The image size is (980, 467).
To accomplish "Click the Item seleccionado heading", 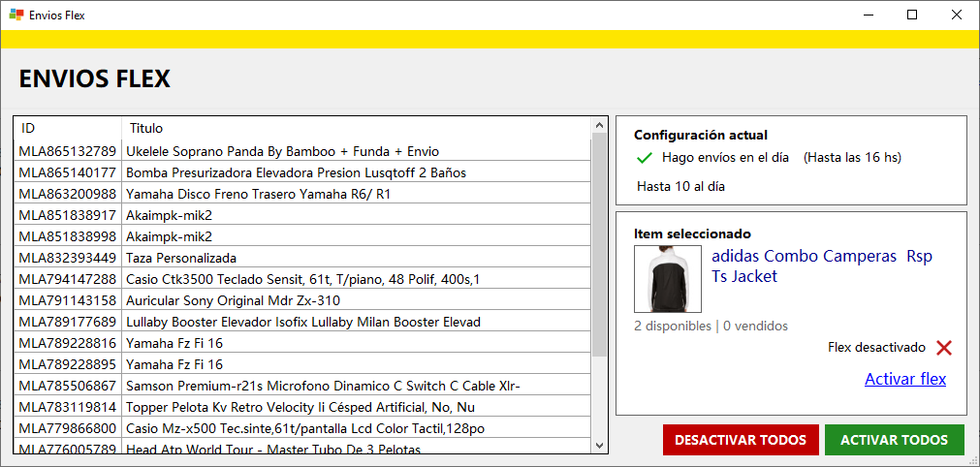I will point(692,234).
